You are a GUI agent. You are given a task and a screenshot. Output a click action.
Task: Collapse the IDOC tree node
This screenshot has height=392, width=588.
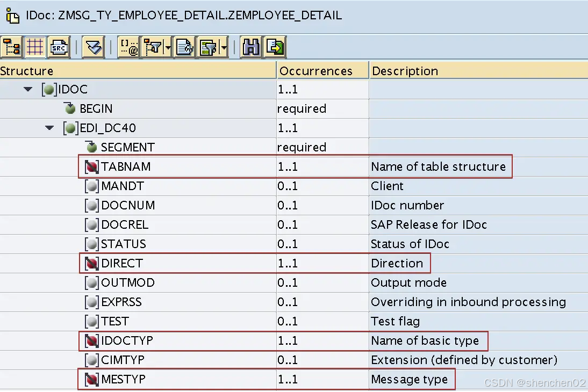pyautogui.click(x=27, y=89)
